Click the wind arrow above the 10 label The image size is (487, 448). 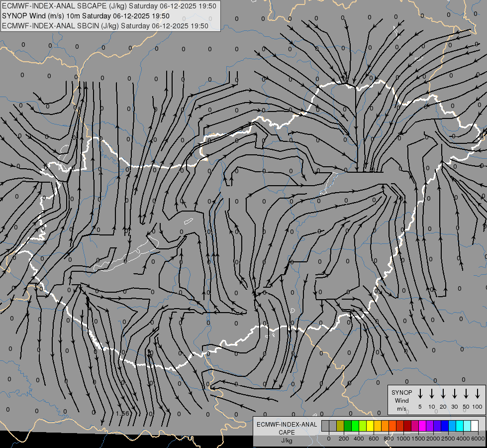(431, 394)
